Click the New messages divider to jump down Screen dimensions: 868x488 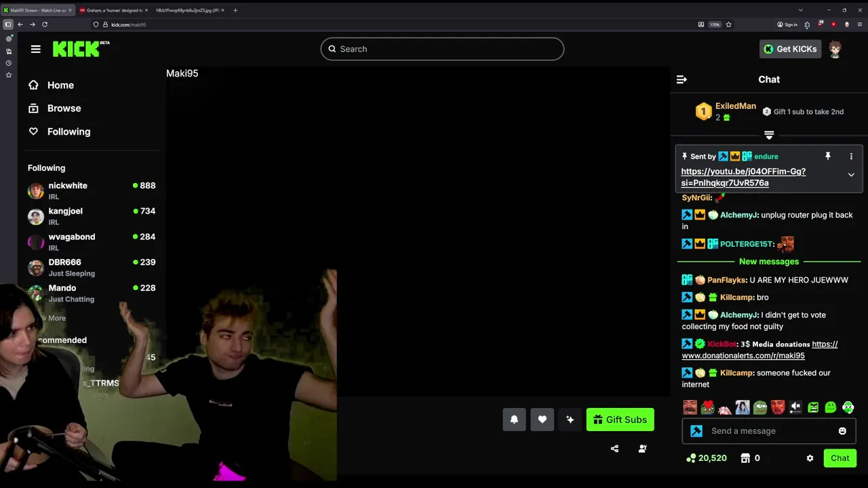point(769,262)
